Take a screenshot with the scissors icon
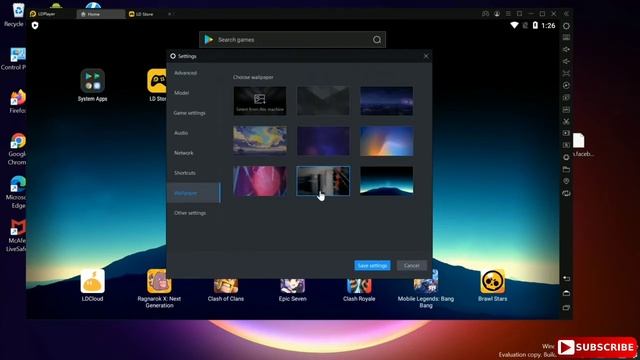Image resolution: width=640 pixels, height=360 pixels. [x=566, y=121]
